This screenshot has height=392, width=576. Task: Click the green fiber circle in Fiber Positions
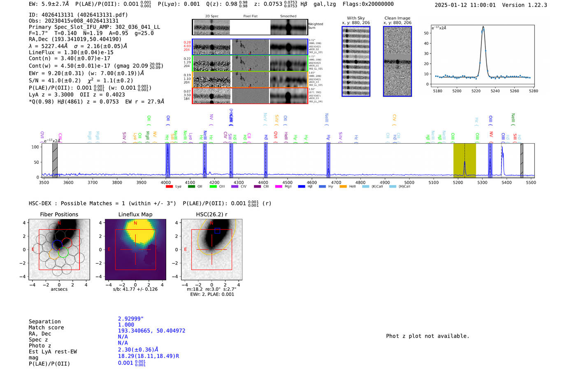pyautogui.click(x=63, y=253)
